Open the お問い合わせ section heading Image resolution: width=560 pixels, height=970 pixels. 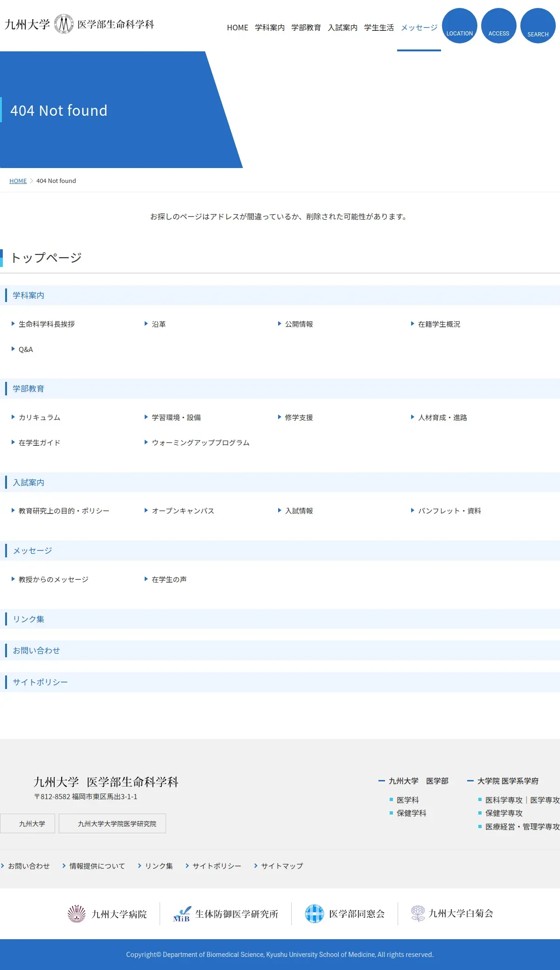tap(36, 650)
